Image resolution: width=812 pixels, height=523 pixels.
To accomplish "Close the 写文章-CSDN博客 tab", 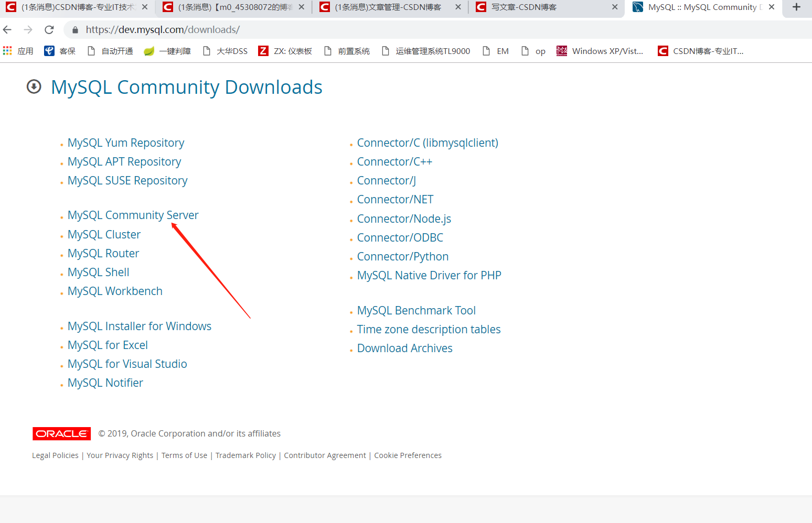I will tap(615, 7).
